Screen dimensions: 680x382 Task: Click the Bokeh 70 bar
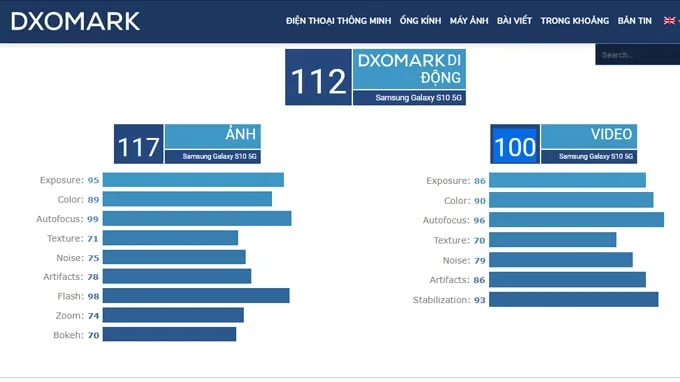tap(170, 334)
